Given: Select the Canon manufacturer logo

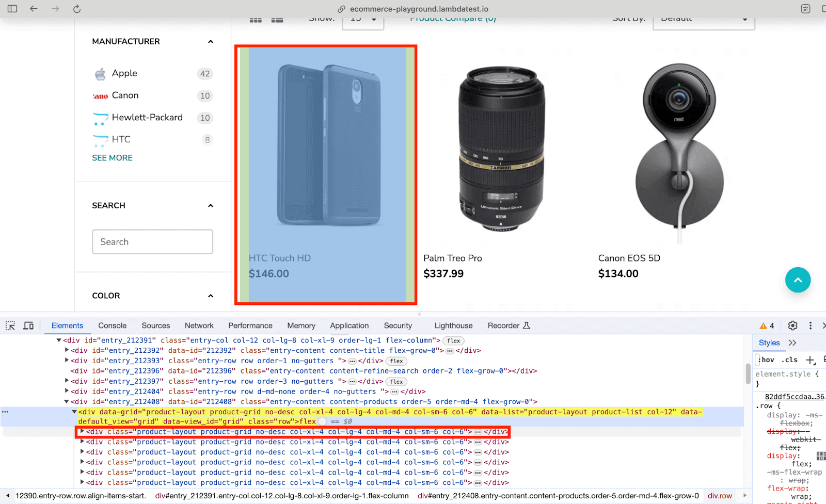Looking at the screenshot, I should tap(100, 96).
